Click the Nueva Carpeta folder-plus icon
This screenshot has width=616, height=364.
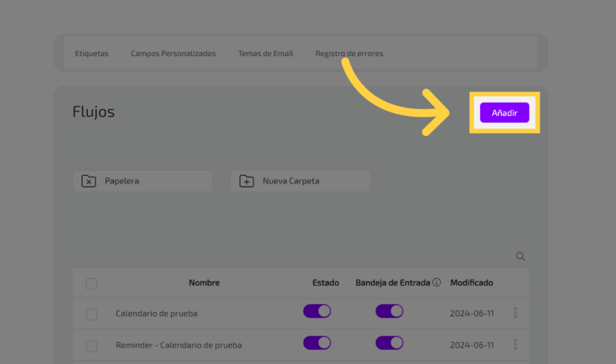247,181
